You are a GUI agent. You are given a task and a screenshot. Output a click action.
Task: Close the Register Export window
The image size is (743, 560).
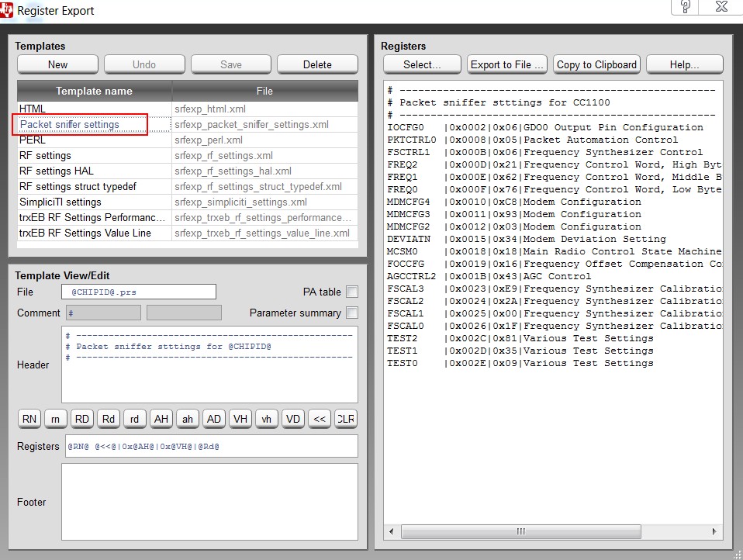tap(721, 7)
